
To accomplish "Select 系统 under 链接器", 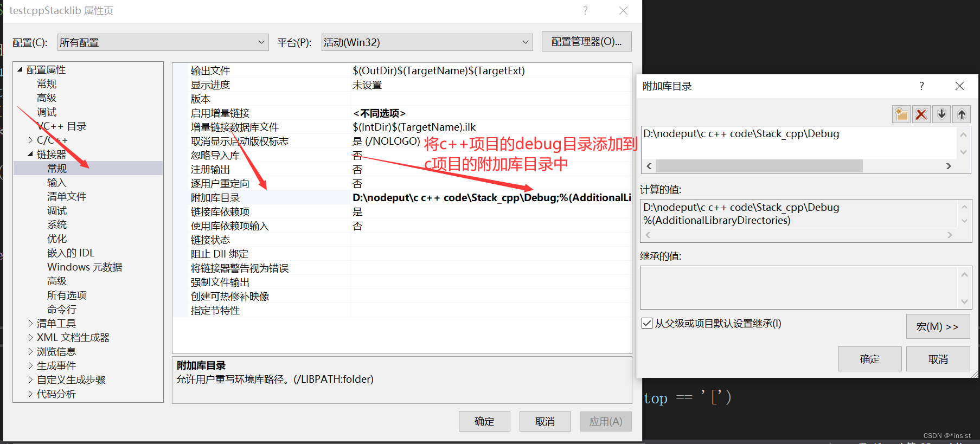I will pos(56,225).
